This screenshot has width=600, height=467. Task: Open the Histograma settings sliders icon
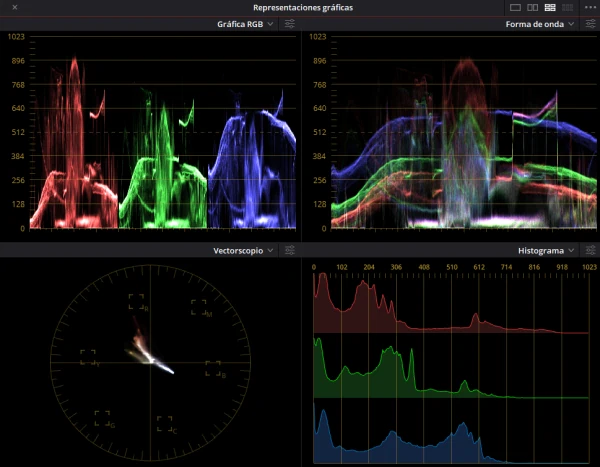[590, 250]
